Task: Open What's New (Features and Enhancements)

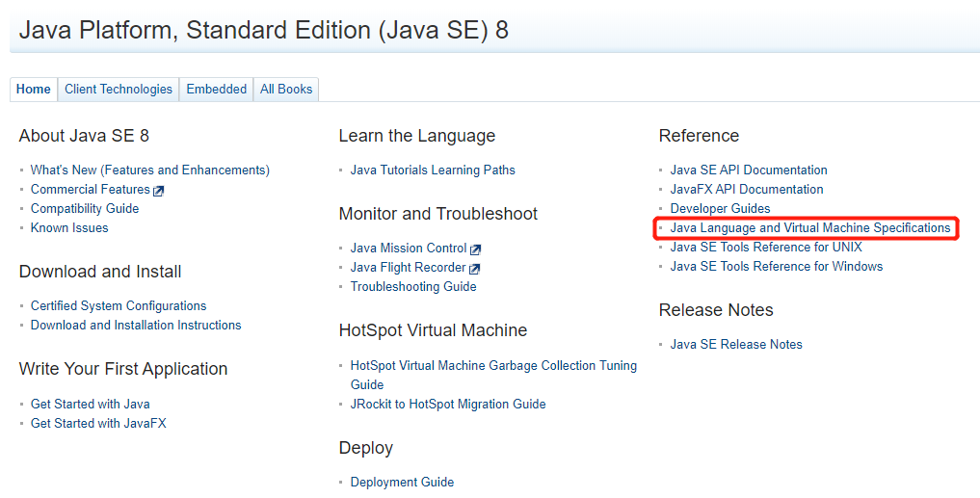Action: point(150,170)
